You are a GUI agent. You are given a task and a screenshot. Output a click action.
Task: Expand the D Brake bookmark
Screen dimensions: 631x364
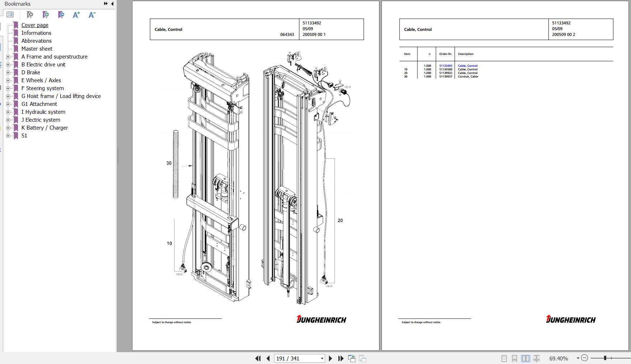click(8, 73)
